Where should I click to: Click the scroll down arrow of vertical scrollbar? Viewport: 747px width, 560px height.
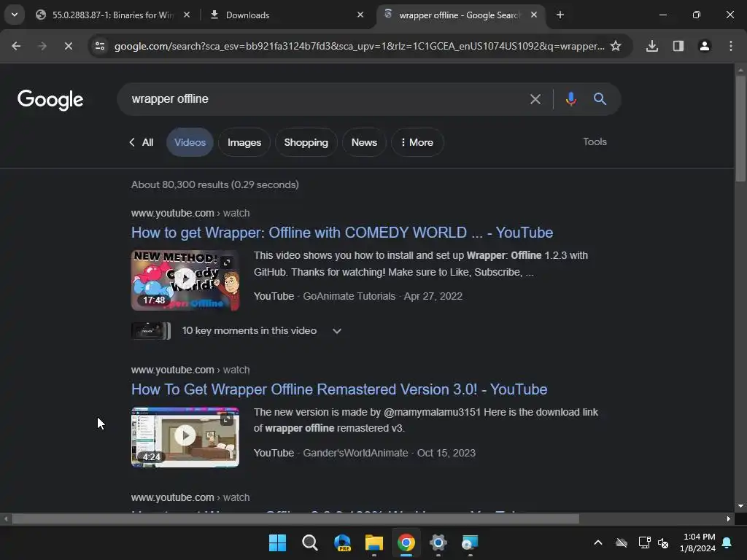(x=740, y=506)
